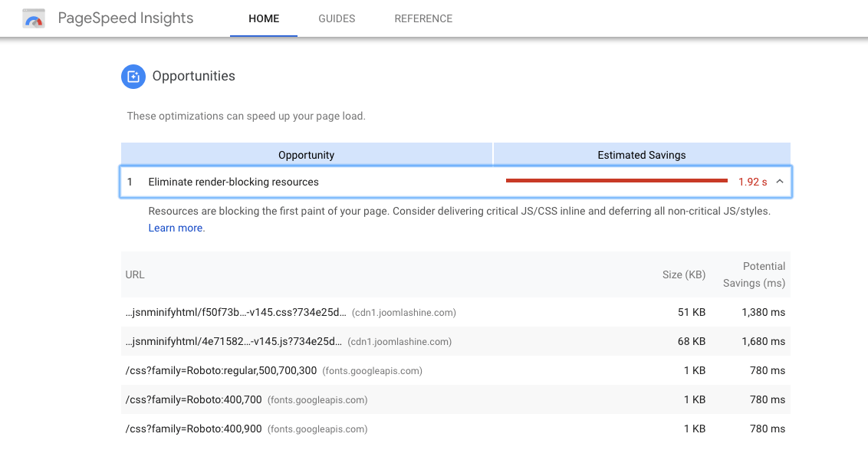Click the Roboto:400,900 font URL

(194, 429)
